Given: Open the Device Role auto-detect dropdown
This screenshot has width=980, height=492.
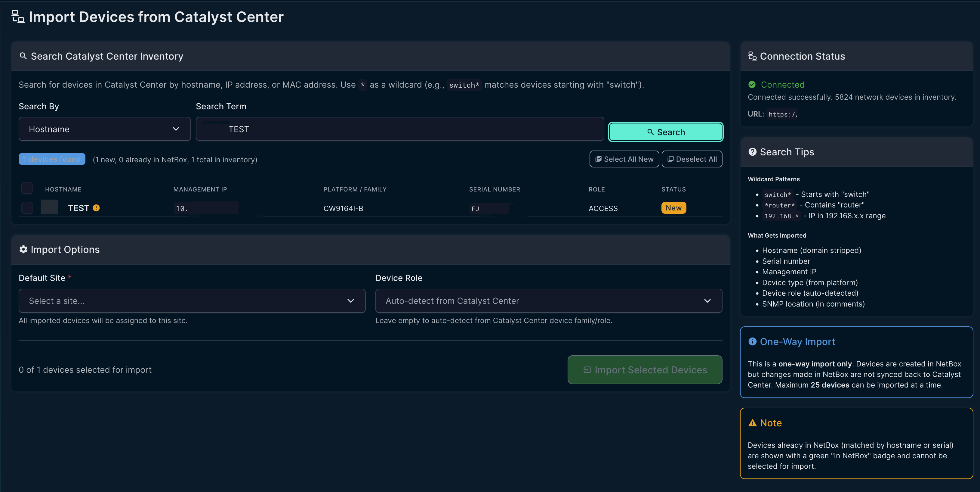Looking at the screenshot, I should click(548, 301).
